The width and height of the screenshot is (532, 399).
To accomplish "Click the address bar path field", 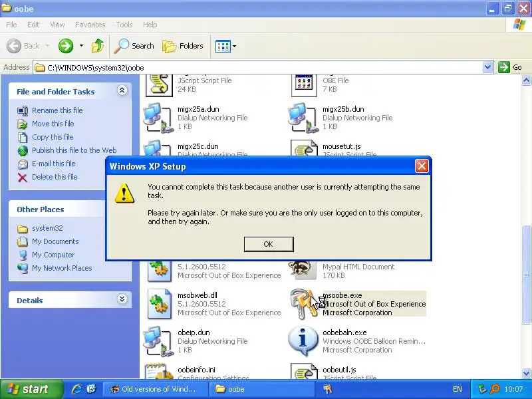I will point(258,68).
